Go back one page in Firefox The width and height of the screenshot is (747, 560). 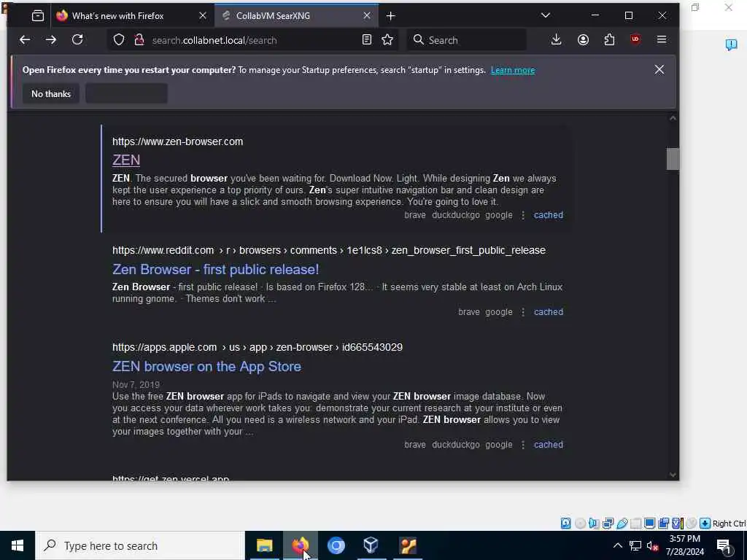tap(25, 40)
